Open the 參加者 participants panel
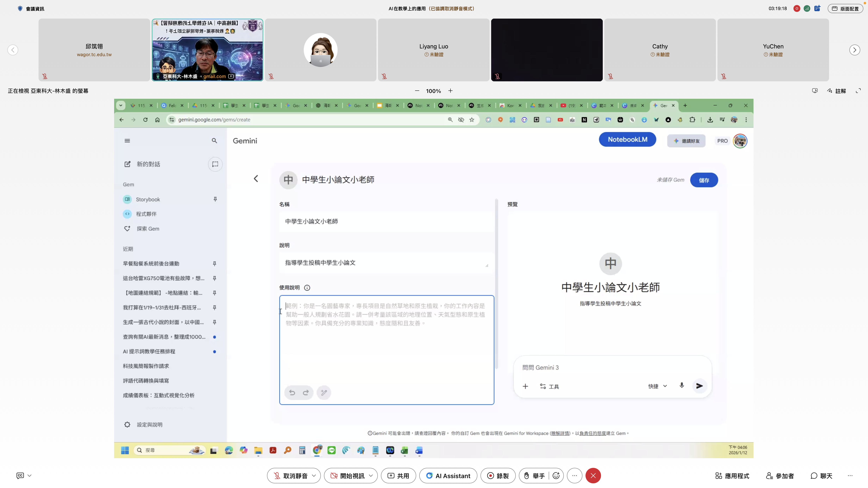This screenshot has height=488, width=868. pos(780,476)
